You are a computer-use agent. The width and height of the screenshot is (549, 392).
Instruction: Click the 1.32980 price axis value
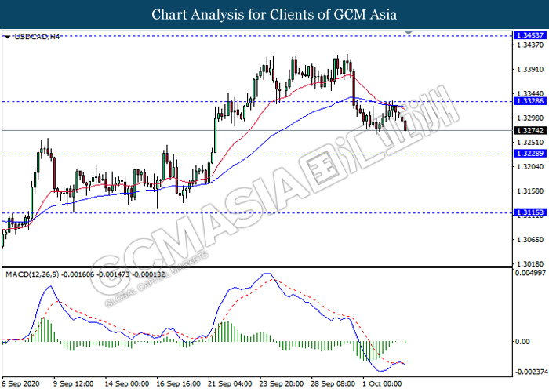(x=530, y=118)
